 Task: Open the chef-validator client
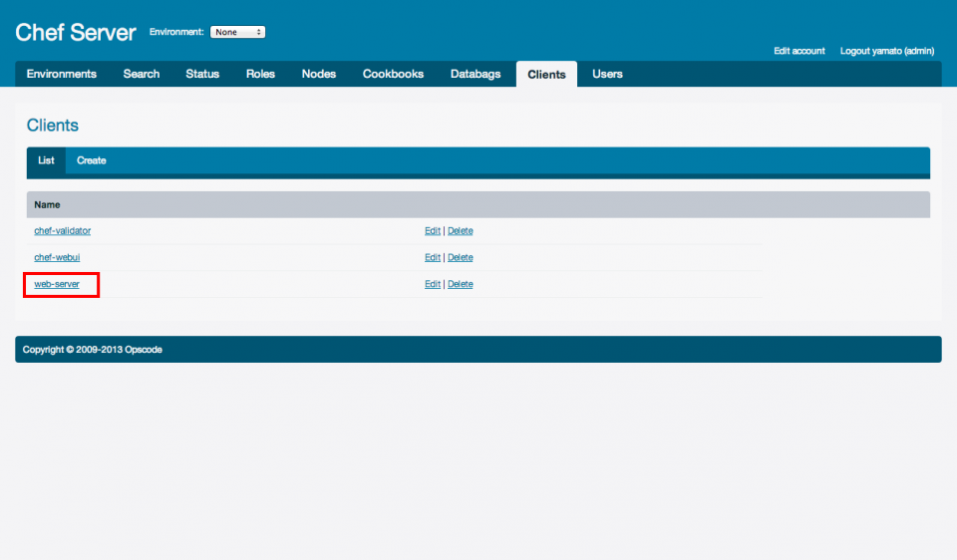click(63, 231)
